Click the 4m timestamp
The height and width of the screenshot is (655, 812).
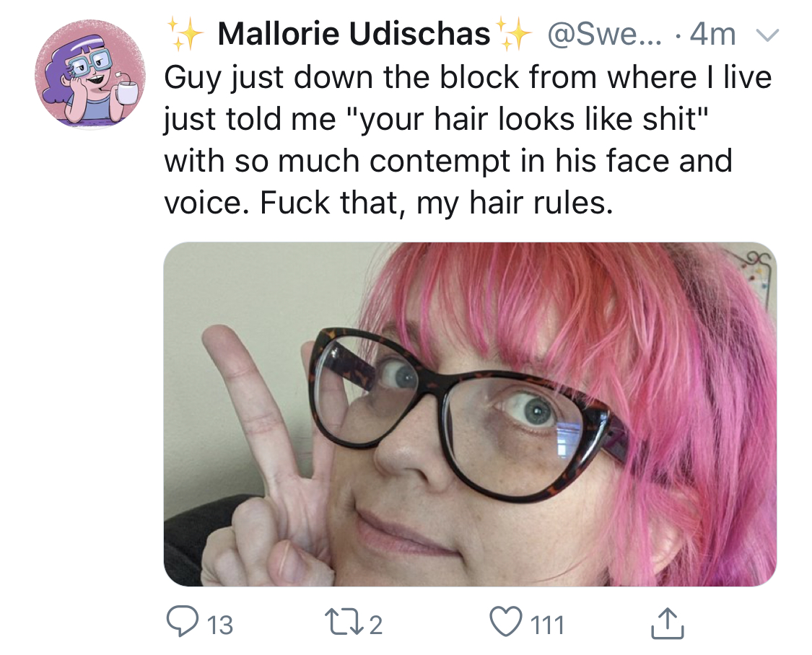coord(712,34)
